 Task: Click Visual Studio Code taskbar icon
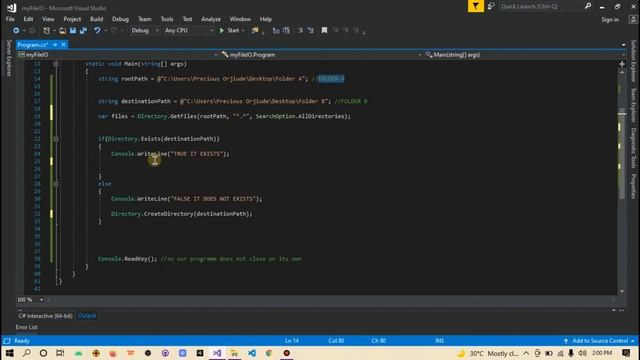[x=252, y=353]
